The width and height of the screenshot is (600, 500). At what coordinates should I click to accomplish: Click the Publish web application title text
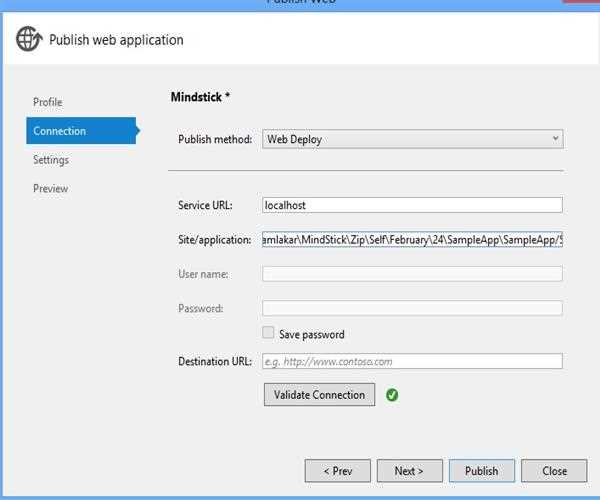tap(116, 40)
